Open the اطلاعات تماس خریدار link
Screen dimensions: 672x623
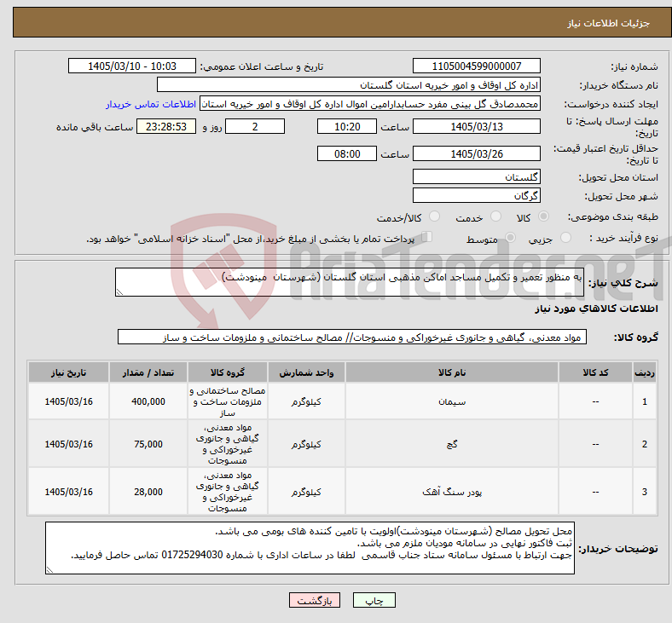tap(151, 104)
